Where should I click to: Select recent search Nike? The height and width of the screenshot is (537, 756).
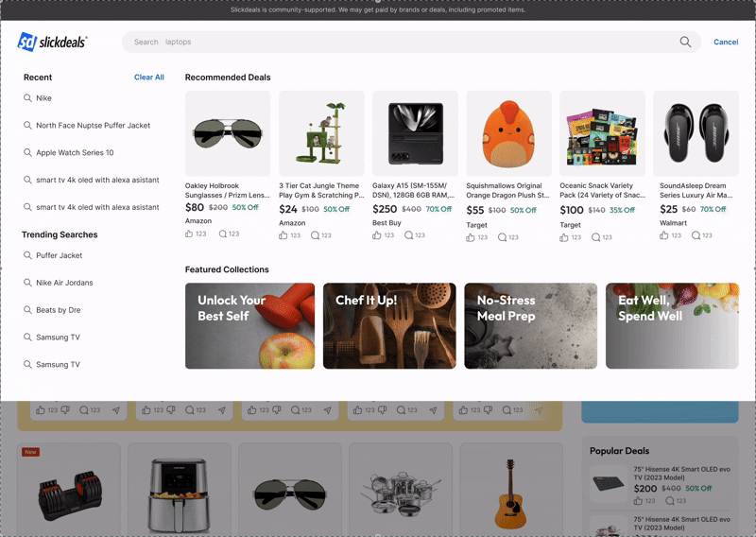tap(43, 98)
